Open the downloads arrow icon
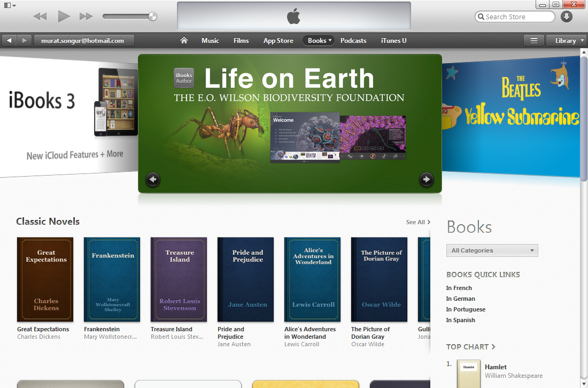 566,17
